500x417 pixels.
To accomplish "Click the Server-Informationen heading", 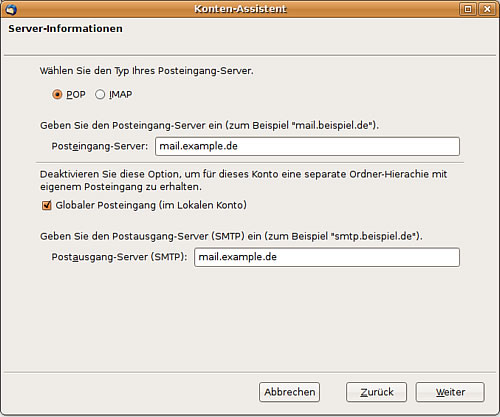I will pyautogui.click(x=65, y=29).
